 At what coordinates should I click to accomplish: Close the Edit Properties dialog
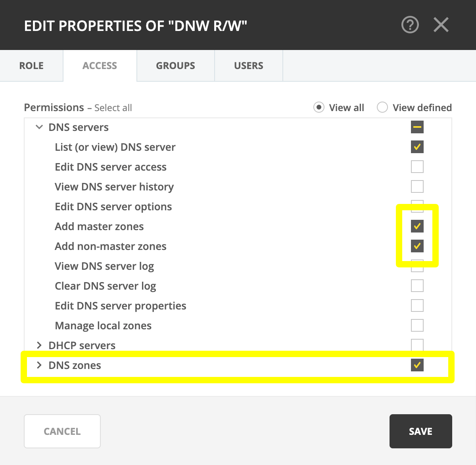[x=441, y=25]
